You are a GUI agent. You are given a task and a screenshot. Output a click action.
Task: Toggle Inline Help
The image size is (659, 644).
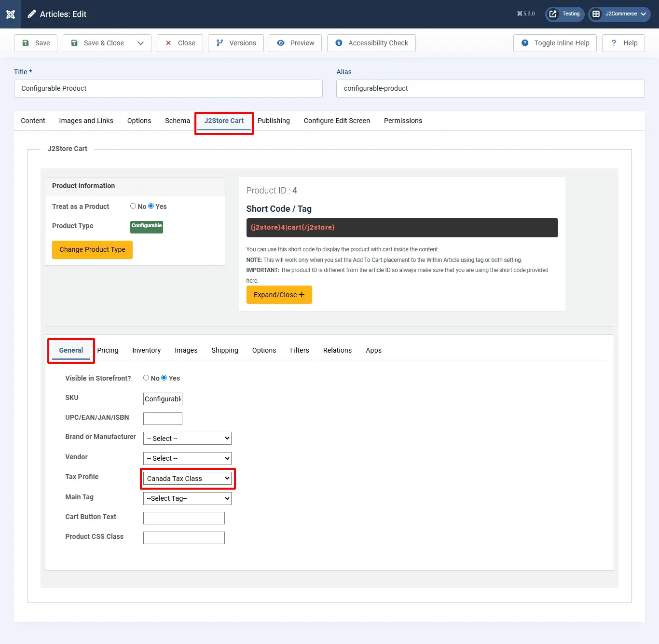[555, 43]
